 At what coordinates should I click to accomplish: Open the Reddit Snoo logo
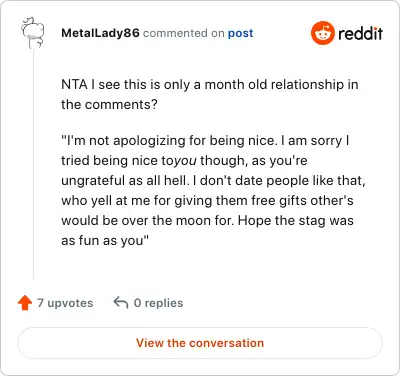pyautogui.click(x=322, y=33)
